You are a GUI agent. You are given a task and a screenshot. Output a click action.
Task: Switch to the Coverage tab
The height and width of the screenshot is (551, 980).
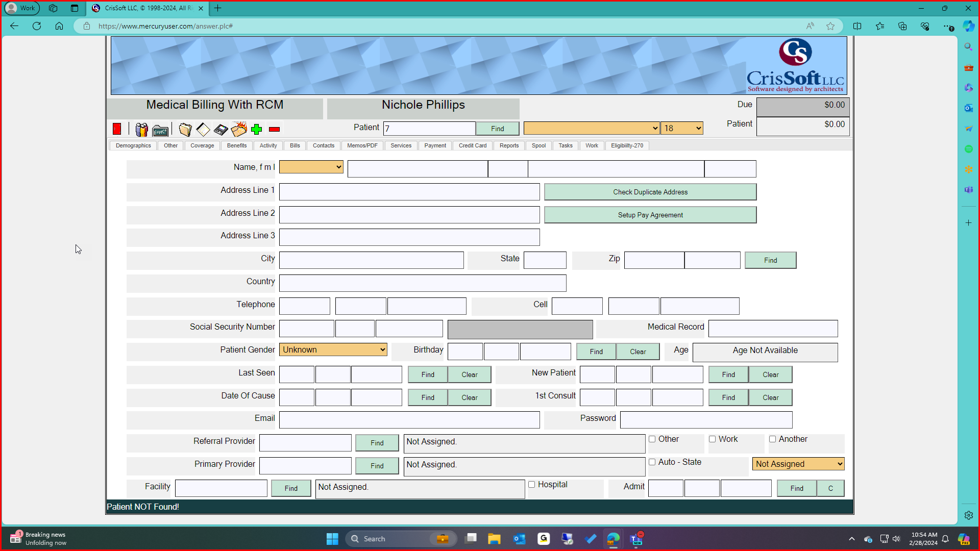(202, 146)
